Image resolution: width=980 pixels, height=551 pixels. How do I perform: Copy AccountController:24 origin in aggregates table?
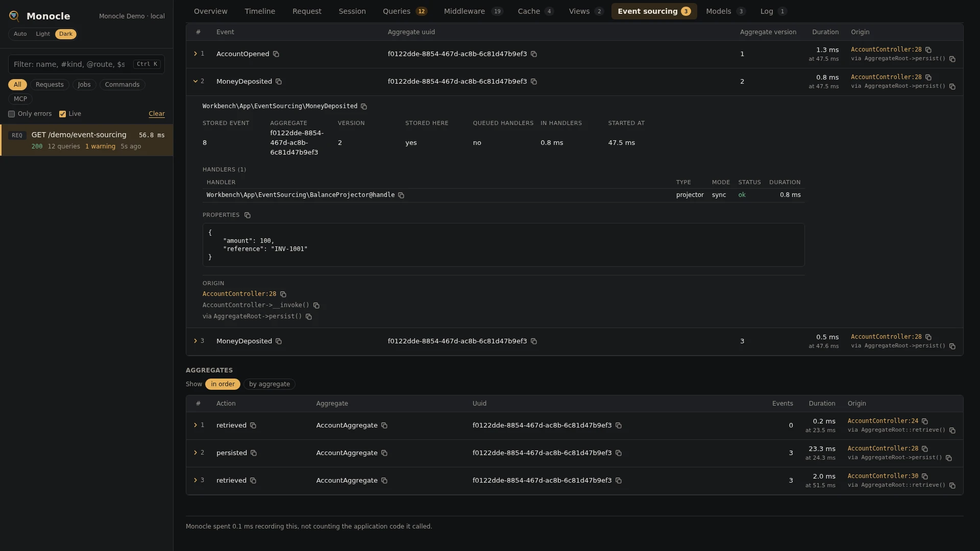(925, 421)
